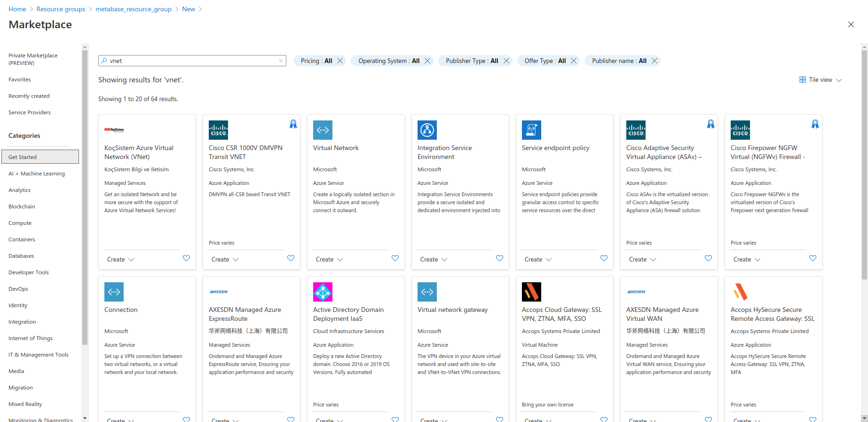Go to metabase_resource_group breadcrumb
868x422 pixels.
pyautogui.click(x=134, y=9)
